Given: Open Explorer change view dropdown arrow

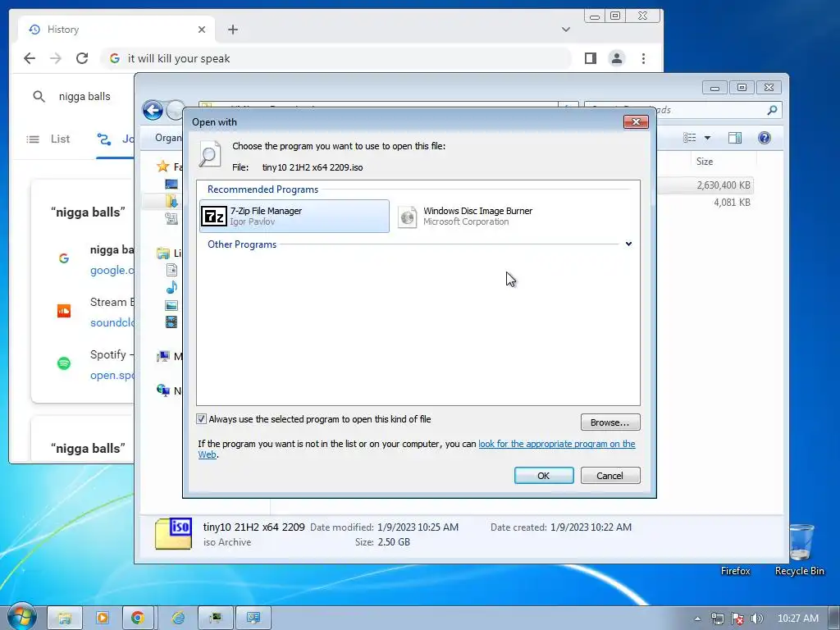Looking at the screenshot, I should pyautogui.click(x=707, y=138).
